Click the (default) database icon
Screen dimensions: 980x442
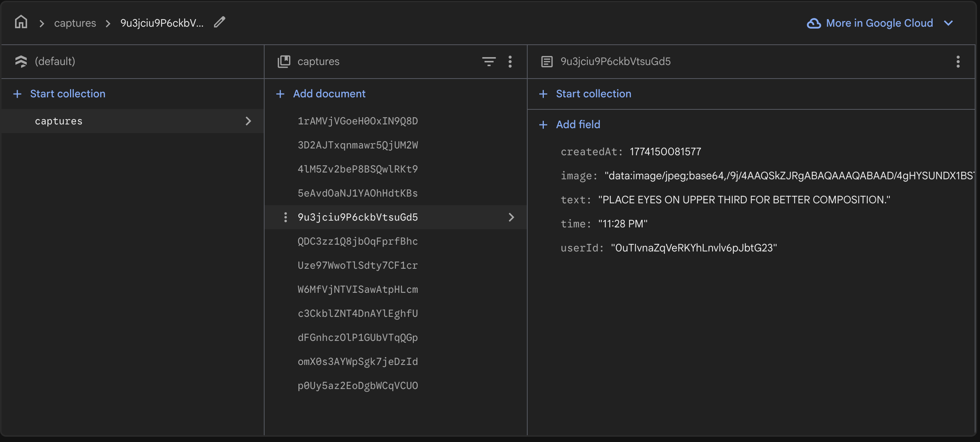[21, 61]
